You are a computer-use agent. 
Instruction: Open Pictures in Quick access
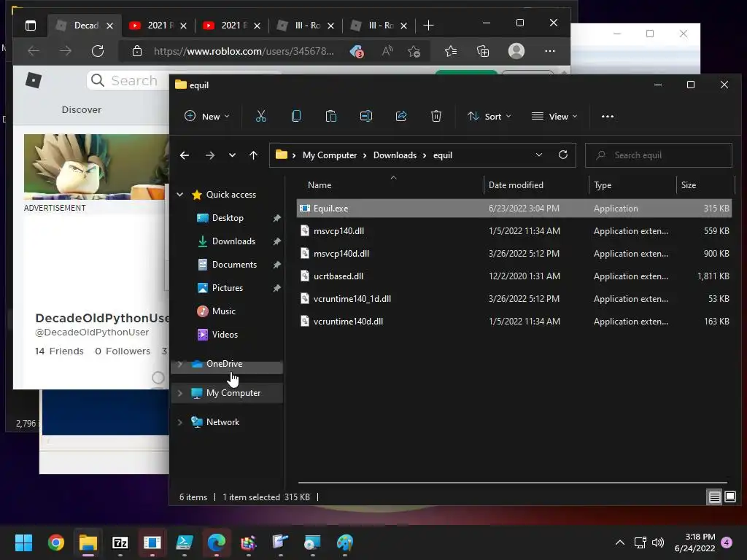click(x=227, y=287)
